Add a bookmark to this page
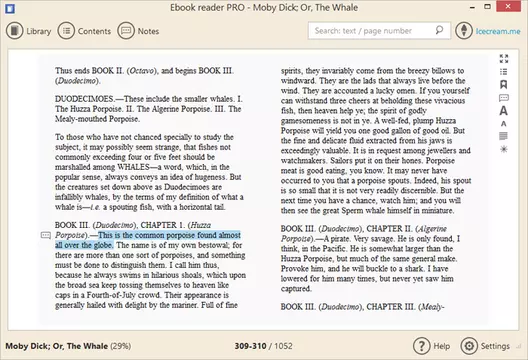Screen dimensions: 528x360 504,85
